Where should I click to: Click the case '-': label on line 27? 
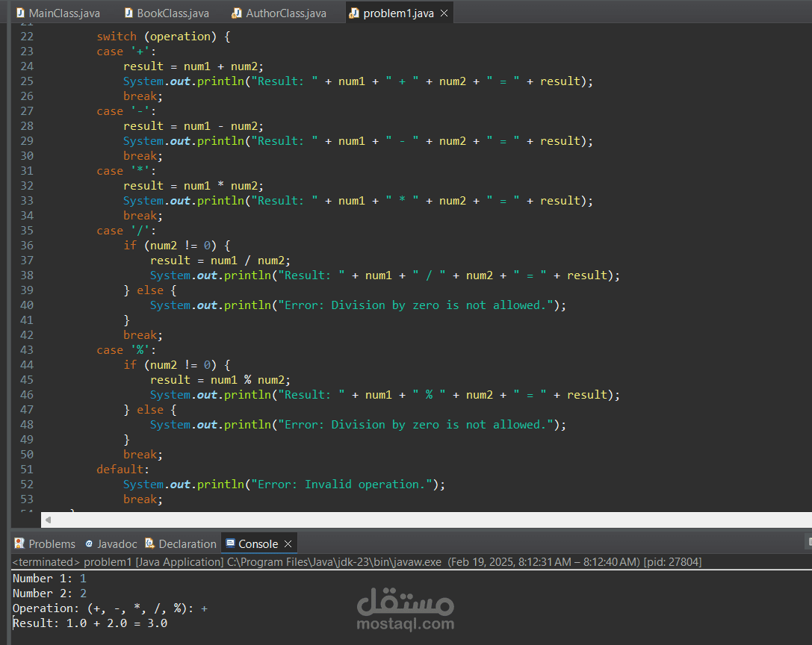click(x=125, y=111)
